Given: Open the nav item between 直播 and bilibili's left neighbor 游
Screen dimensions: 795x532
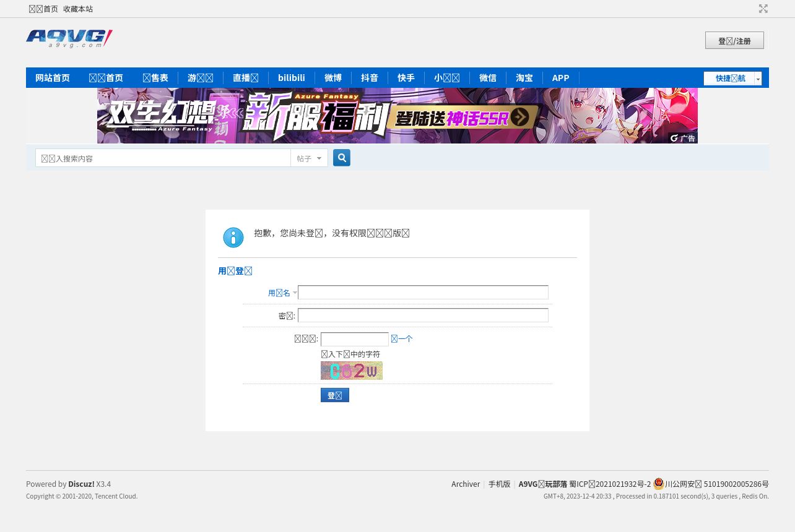Looking at the screenshot, I should tap(201, 78).
